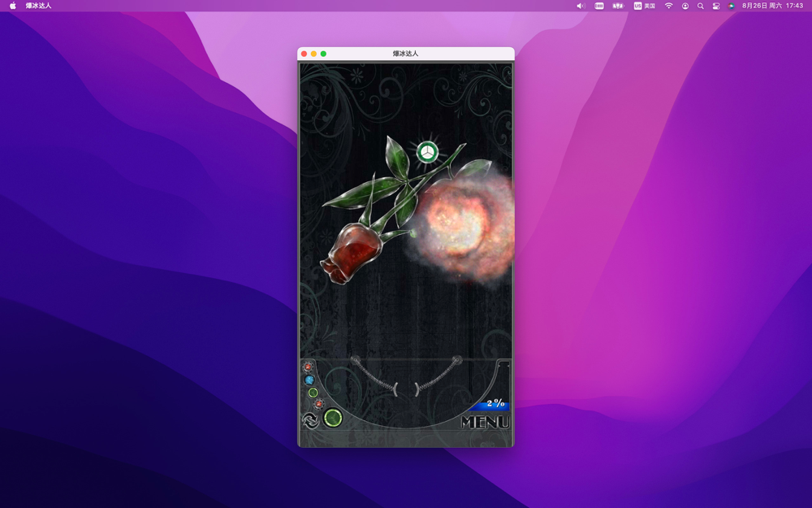Click the red frozen rose bud
This screenshot has width=812, height=508.
pos(351,254)
